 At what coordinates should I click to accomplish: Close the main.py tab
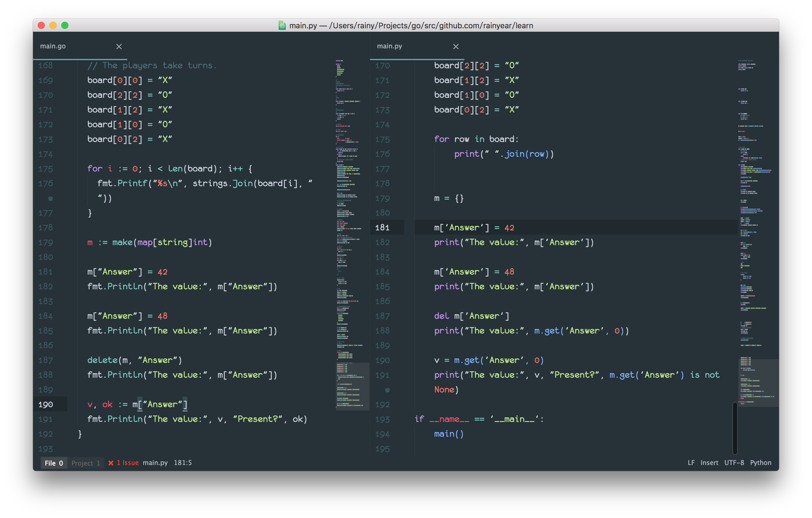click(456, 47)
